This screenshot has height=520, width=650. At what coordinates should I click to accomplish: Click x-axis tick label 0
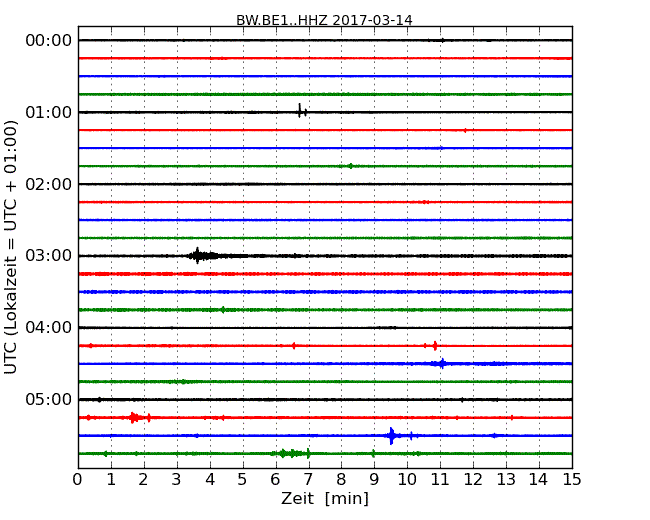pos(78,480)
